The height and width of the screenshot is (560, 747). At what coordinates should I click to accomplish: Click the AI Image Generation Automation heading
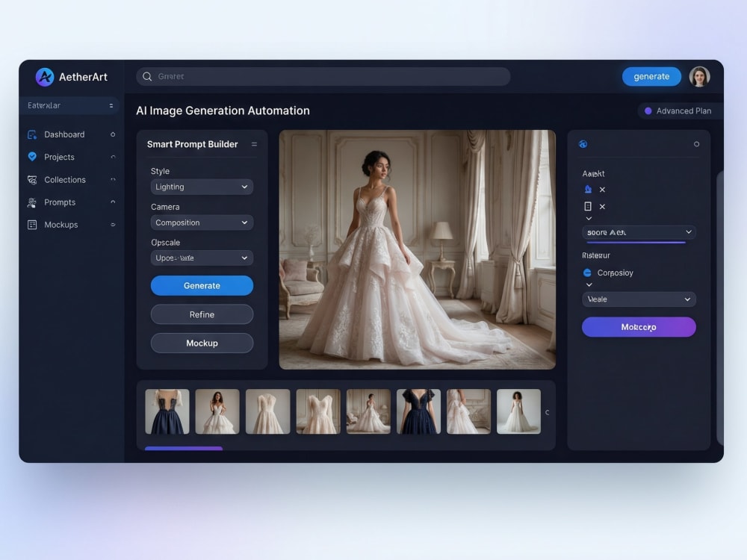tap(223, 111)
